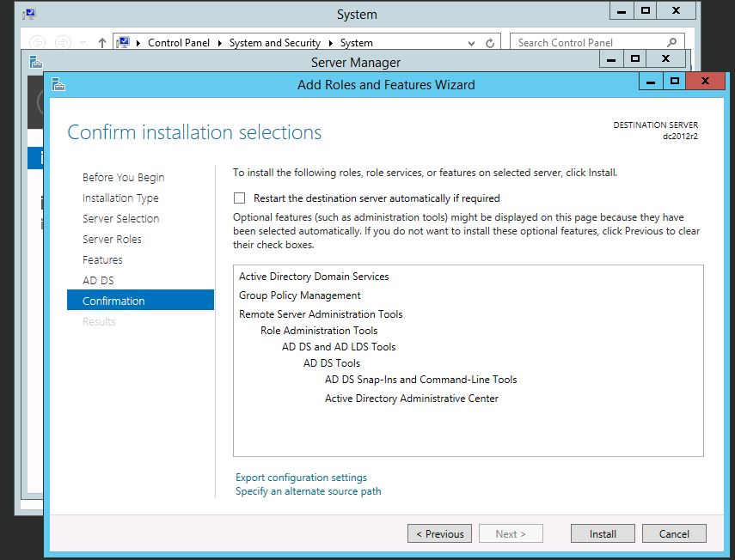Viewport: 735px width, 560px height.
Task: Select the AD DS Tools entry
Action: coord(332,363)
